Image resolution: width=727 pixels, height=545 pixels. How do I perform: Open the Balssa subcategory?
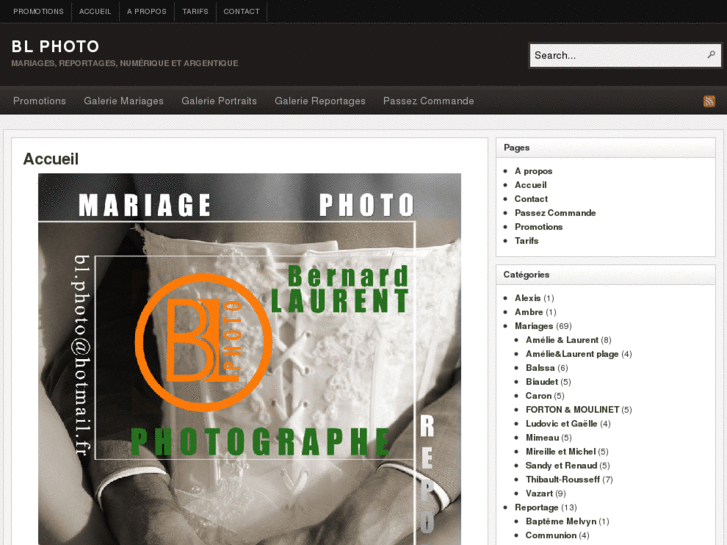540,368
